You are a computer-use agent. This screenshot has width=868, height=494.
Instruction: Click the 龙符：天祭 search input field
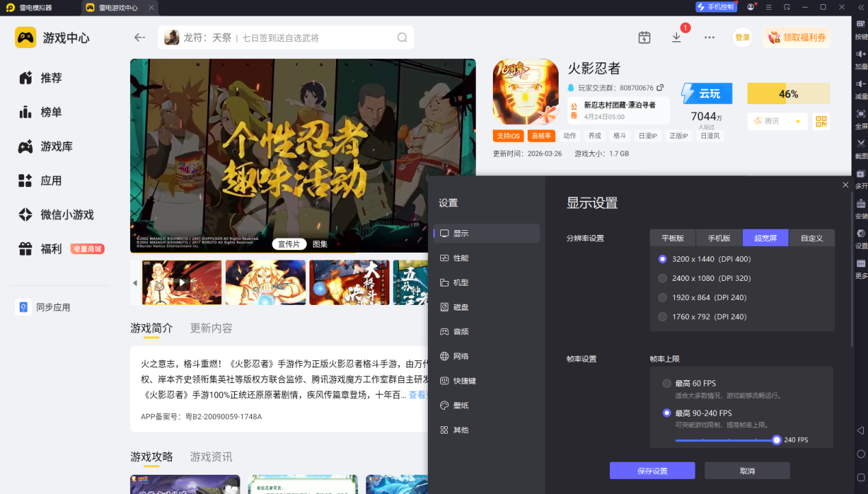coord(286,38)
